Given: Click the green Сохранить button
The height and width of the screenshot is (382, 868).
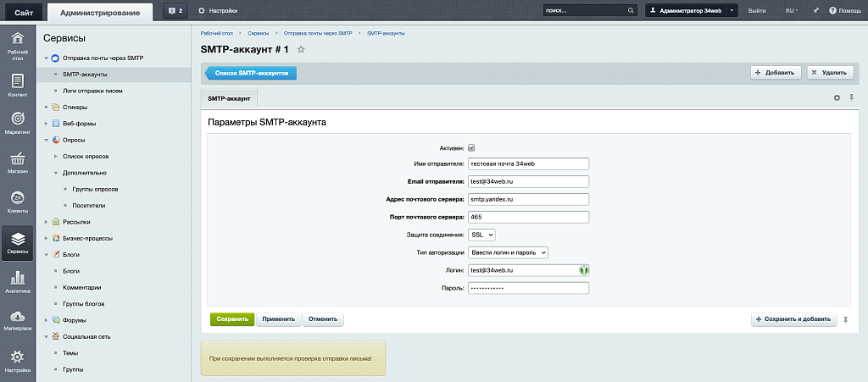Looking at the screenshot, I should pyautogui.click(x=231, y=319).
